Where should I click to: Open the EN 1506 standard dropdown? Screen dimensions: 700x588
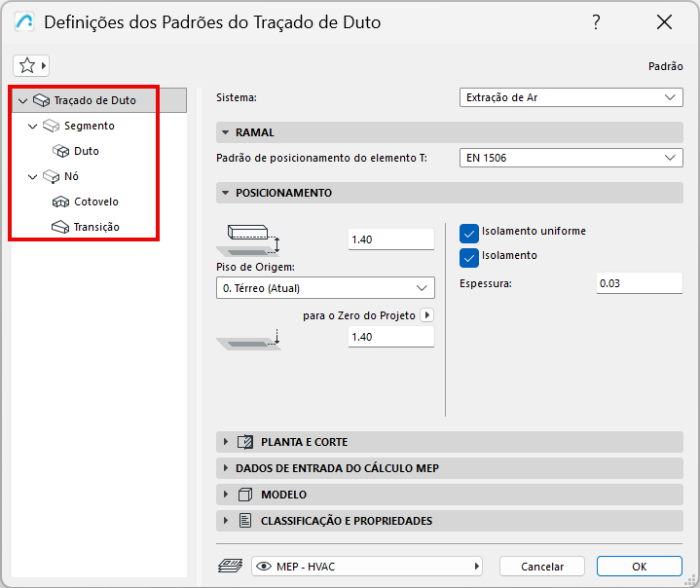click(571, 158)
